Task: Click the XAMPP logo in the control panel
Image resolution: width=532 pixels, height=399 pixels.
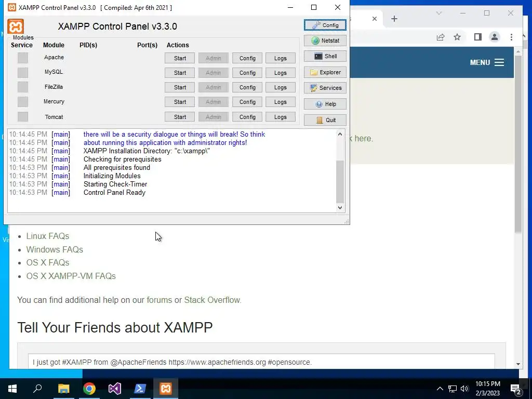Action: click(16, 26)
